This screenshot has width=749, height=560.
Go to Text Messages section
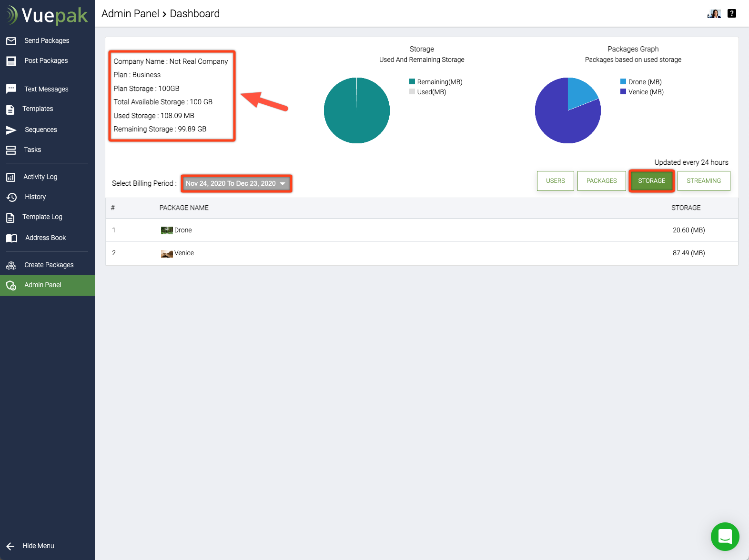46,89
